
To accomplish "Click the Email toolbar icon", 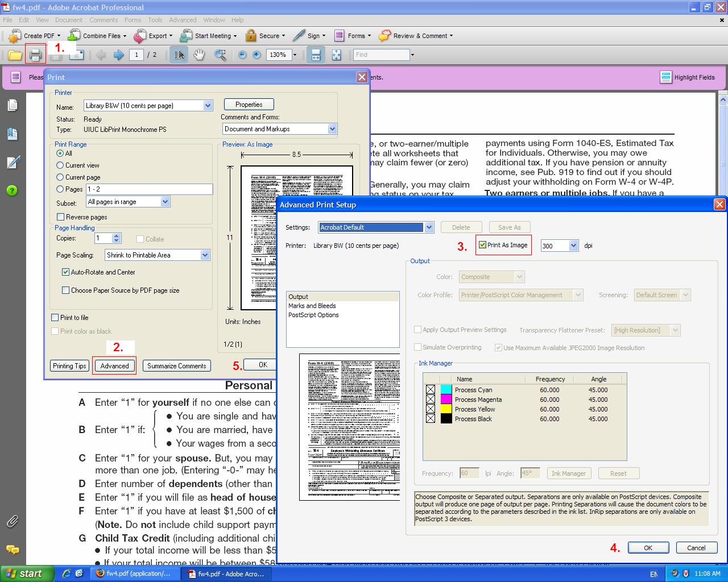I will coord(76,55).
